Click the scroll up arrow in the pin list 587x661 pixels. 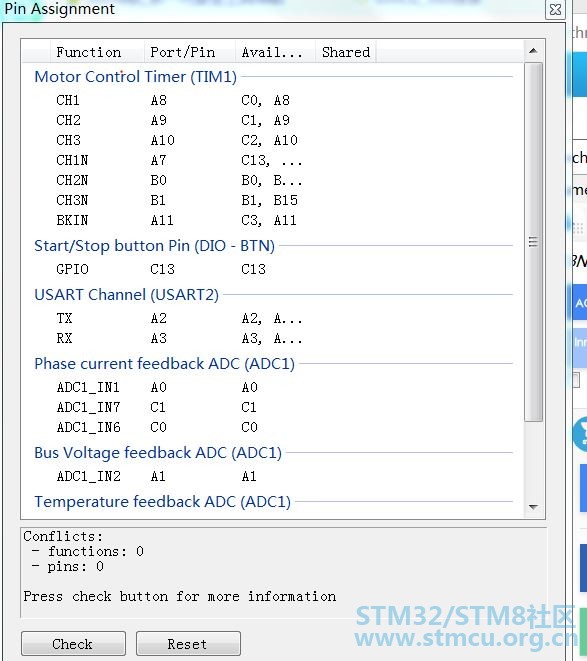[533, 51]
